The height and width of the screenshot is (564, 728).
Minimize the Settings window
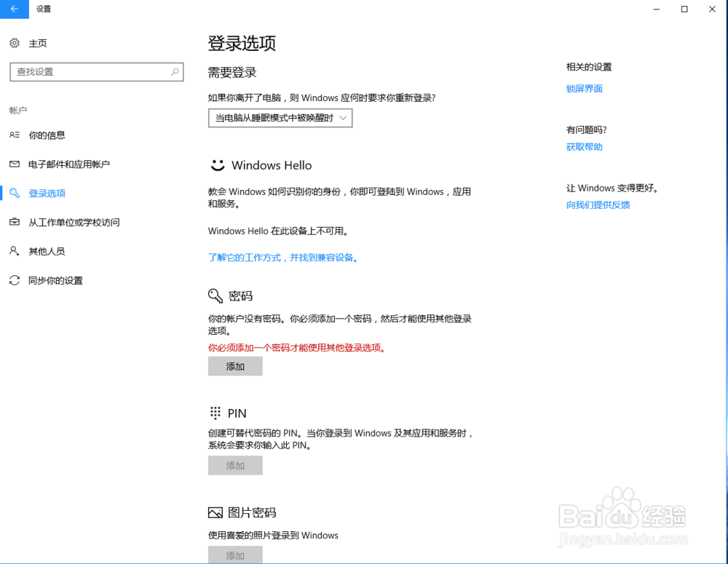pos(657,9)
